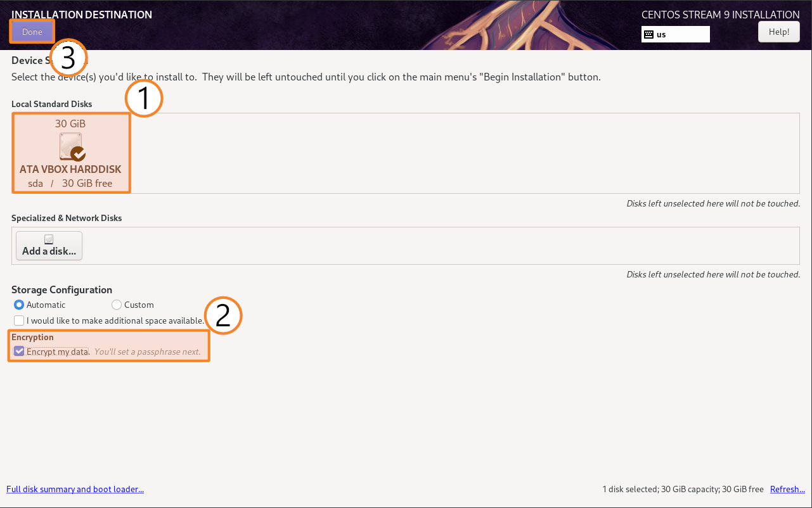Open the Help! button
This screenshot has width=812, height=508.
[778, 32]
